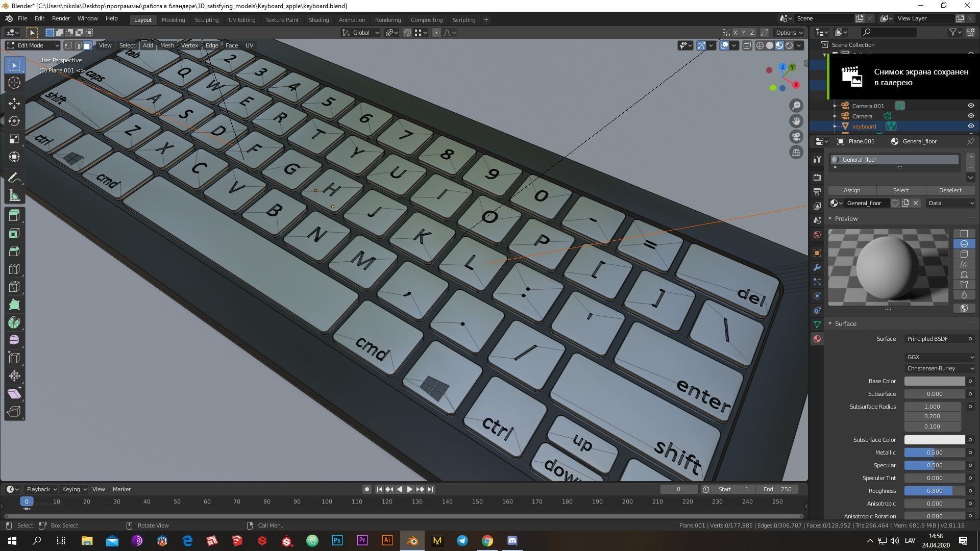Screen dimensions: 980x551
Task: Enable edge select mode
Action: (x=78, y=45)
